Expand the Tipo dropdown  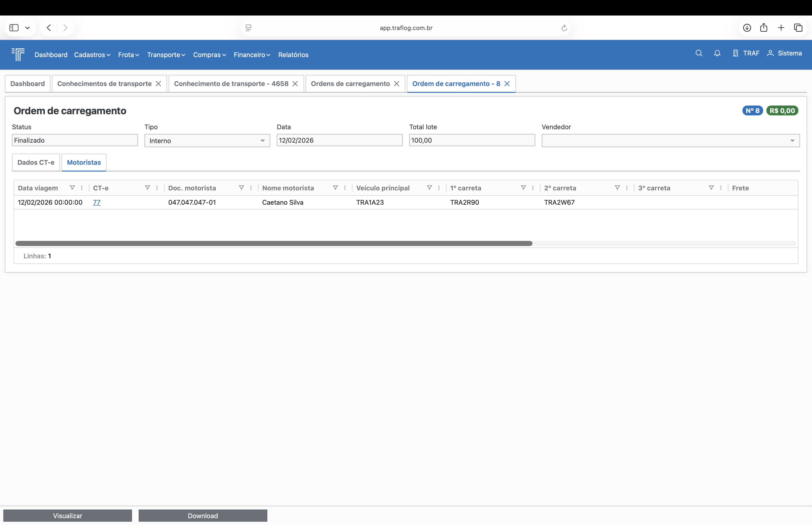pos(262,141)
